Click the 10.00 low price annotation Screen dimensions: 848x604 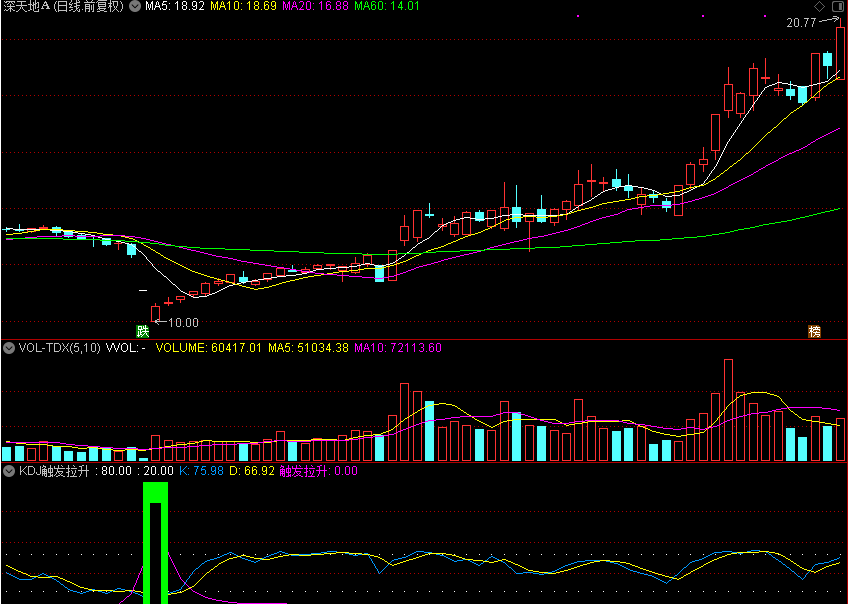click(x=183, y=323)
